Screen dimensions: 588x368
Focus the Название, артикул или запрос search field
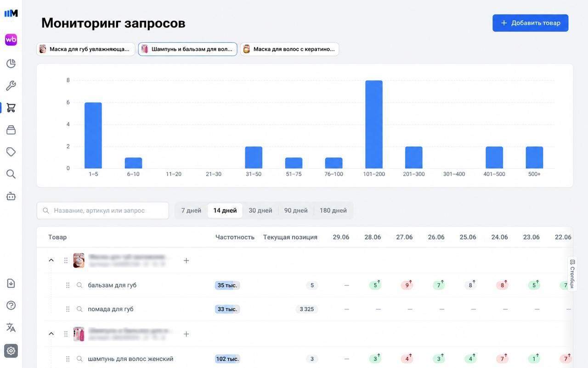[x=103, y=211]
